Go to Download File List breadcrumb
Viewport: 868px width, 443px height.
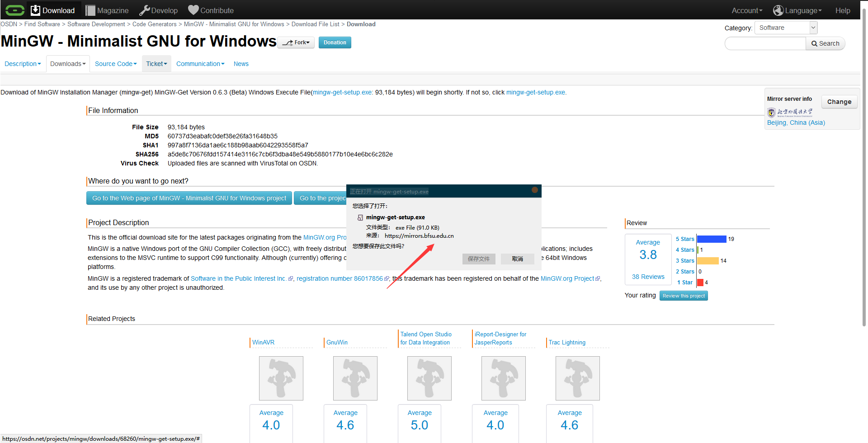click(316, 24)
